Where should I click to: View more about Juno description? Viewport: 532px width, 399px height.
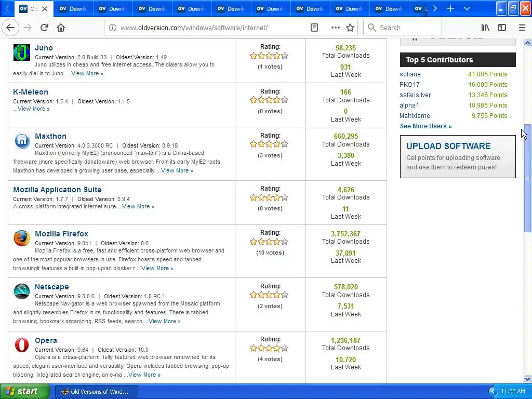click(87, 73)
